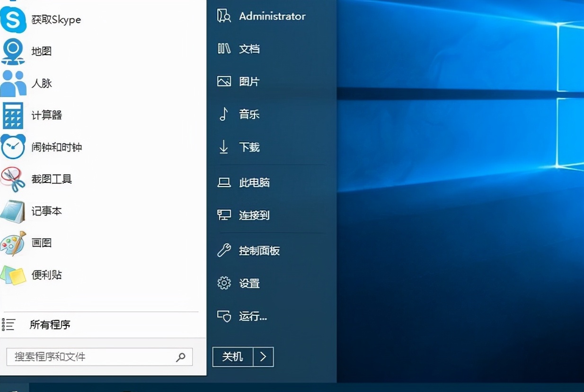Launch the 画图 paint palette icon

tap(13, 243)
